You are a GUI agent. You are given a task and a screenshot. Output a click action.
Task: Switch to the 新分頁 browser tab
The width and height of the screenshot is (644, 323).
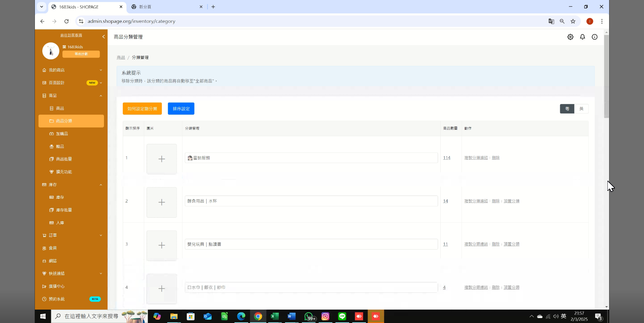(167, 7)
